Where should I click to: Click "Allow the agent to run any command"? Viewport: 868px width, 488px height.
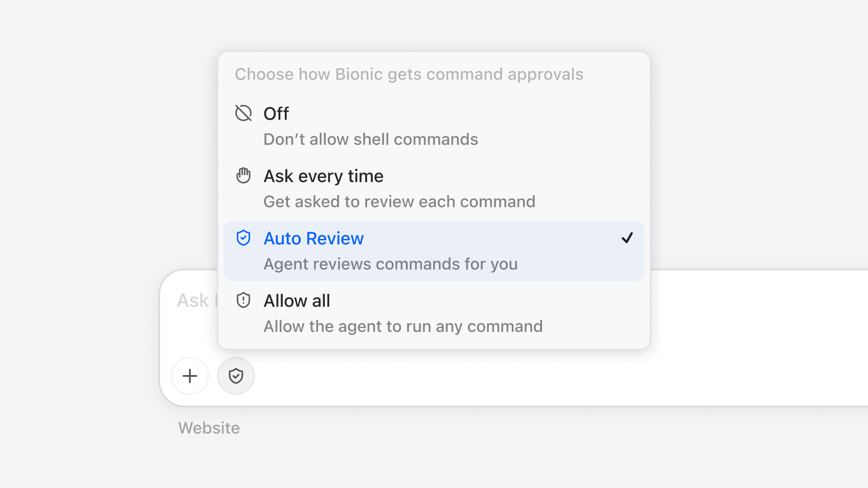(x=403, y=326)
